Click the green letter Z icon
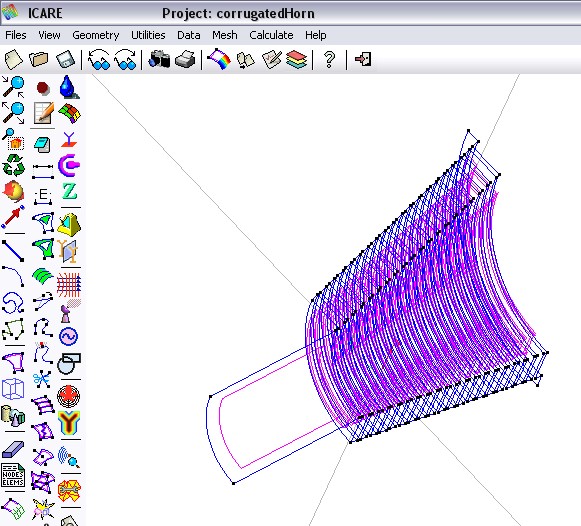 pyautogui.click(x=69, y=192)
